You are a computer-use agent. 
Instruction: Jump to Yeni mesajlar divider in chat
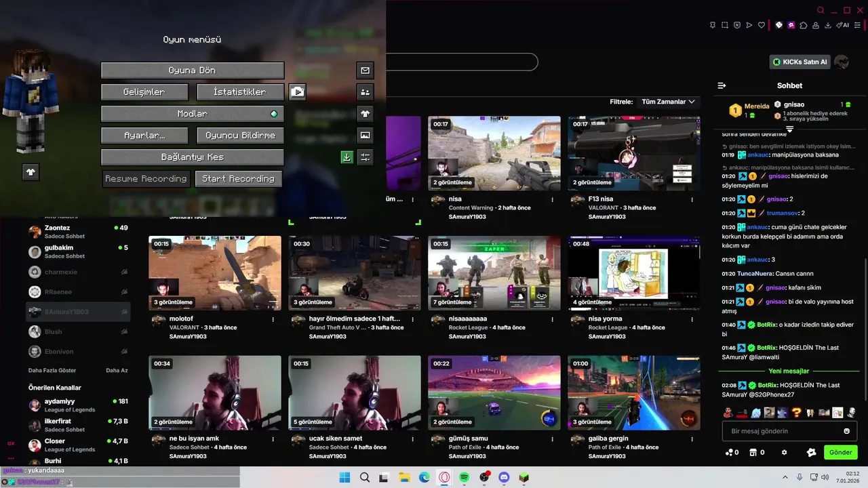click(x=789, y=371)
